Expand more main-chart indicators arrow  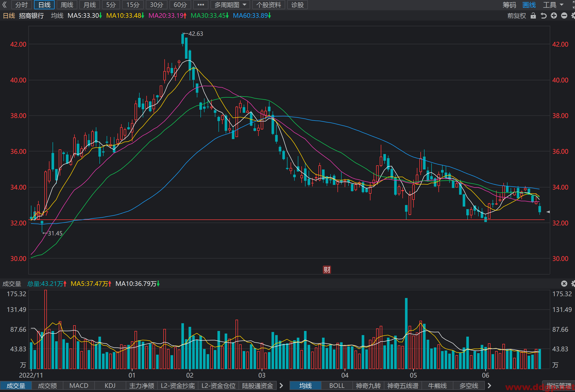pos(489,386)
